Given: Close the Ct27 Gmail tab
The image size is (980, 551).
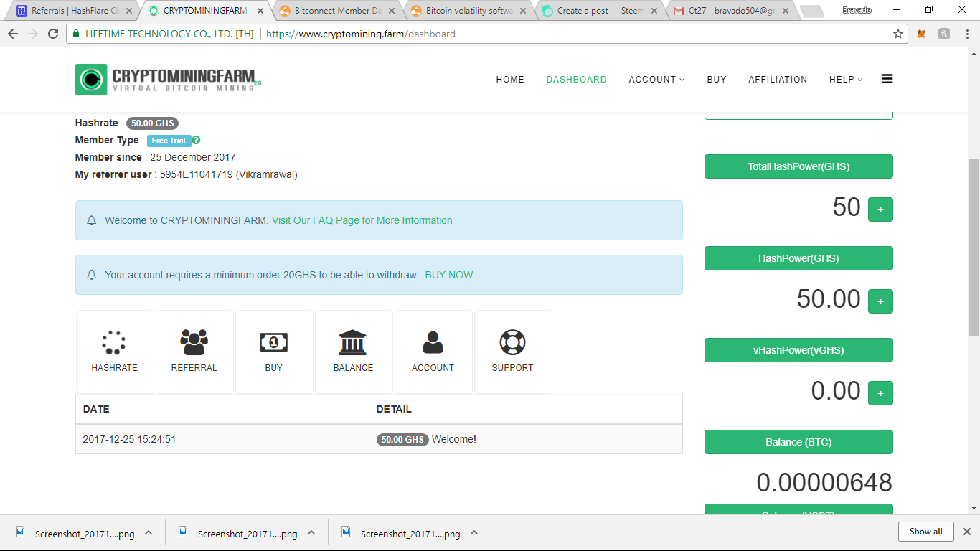Looking at the screenshot, I should click(785, 11).
